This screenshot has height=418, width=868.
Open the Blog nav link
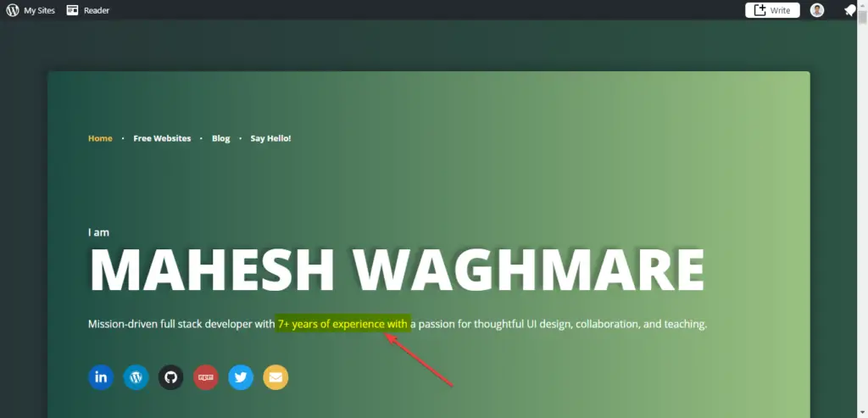tap(221, 138)
